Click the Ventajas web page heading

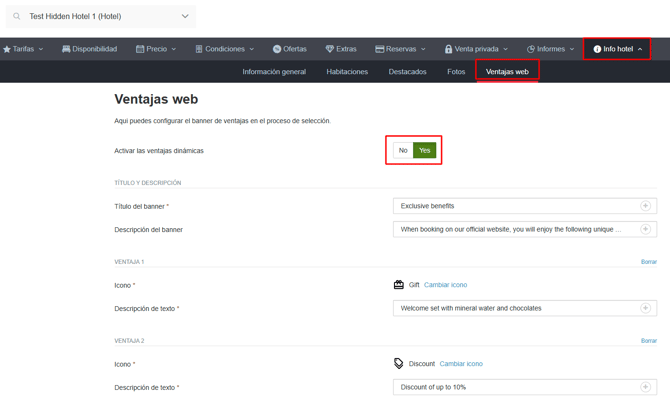tap(156, 99)
